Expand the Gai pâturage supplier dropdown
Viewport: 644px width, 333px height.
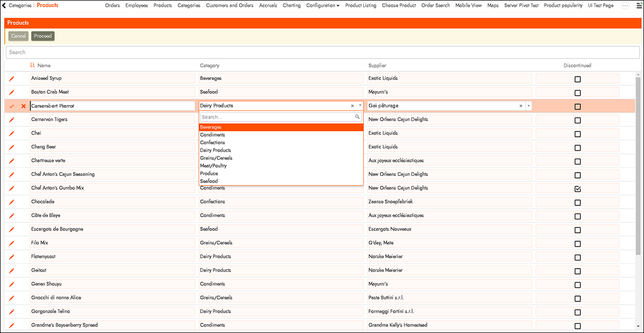(x=529, y=106)
